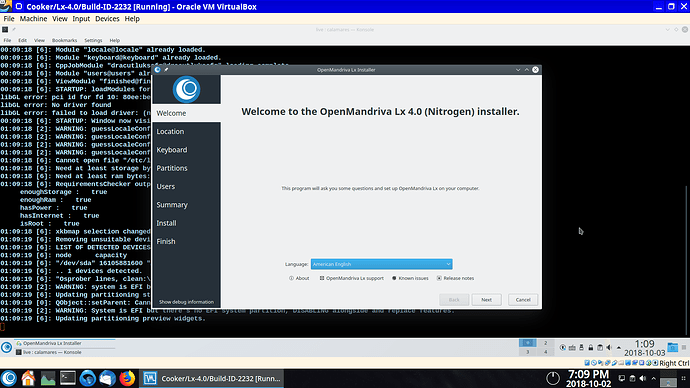Viewport: 690px width, 388px height.
Task: Switch to virtual desktop 2 in pager
Action: tap(545, 343)
